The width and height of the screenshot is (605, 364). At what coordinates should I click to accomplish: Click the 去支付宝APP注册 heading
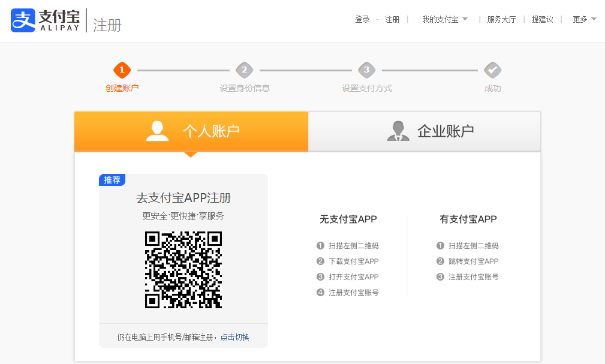(x=183, y=198)
